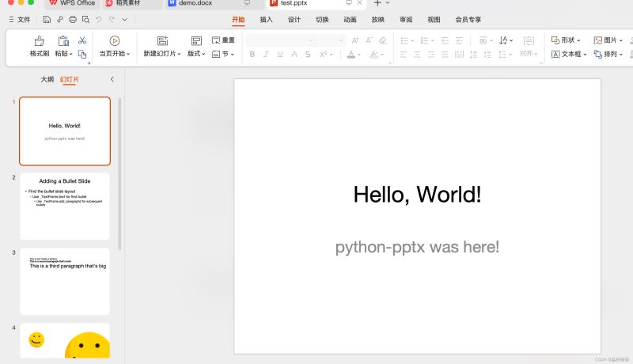Click the Print icon in quick toolbar
Screen dimensions: 633x364
pos(73,19)
